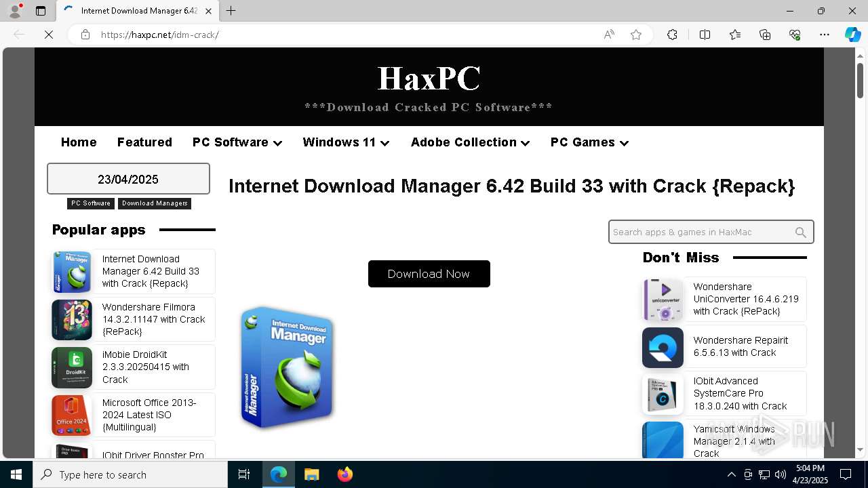Image resolution: width=868 pixels, height=488 pixels.
Task: Open a new browser tab
Action: click(x=231, y=11)
